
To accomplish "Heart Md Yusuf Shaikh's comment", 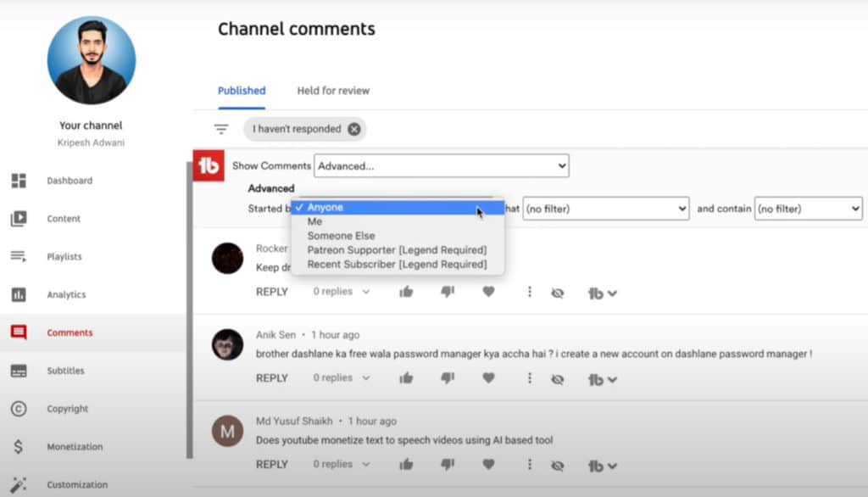I will (488, 465).
